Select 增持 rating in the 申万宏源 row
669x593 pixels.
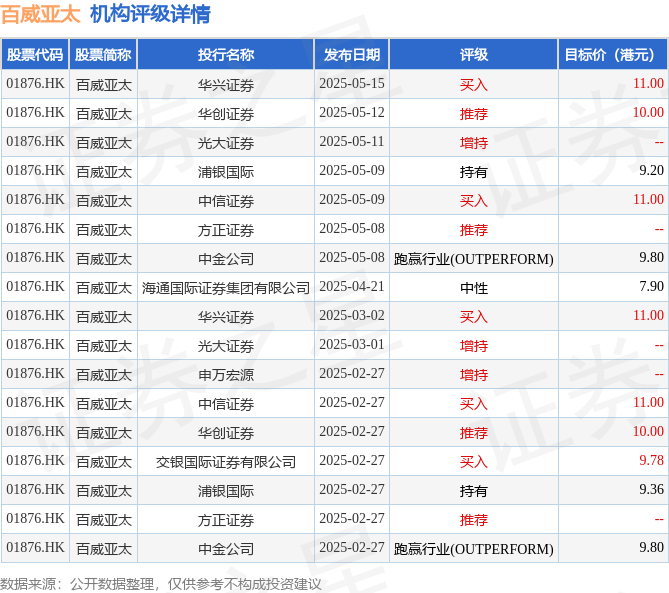click(x=474, y=375)
